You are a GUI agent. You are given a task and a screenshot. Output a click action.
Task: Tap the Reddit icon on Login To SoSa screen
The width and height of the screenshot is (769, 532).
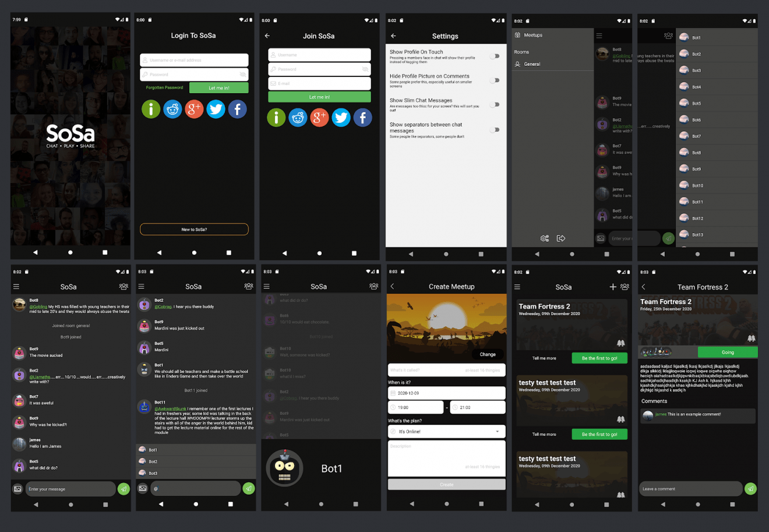172,109
